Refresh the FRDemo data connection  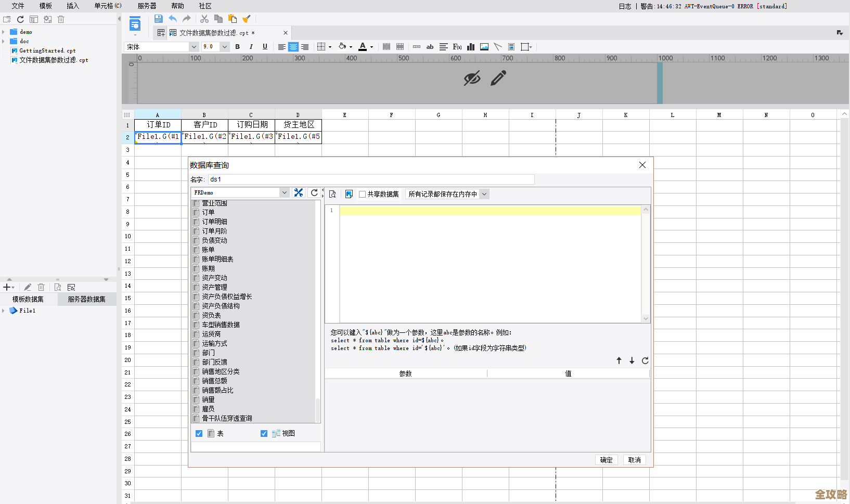pyautogui.click(x=314, y=192)
